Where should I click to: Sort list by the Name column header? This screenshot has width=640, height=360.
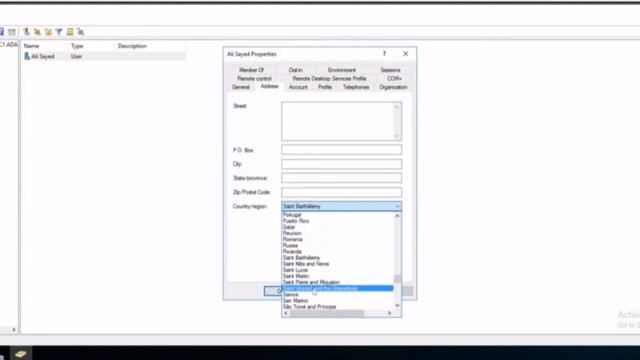pyautogui.click(x=31, y=46)
